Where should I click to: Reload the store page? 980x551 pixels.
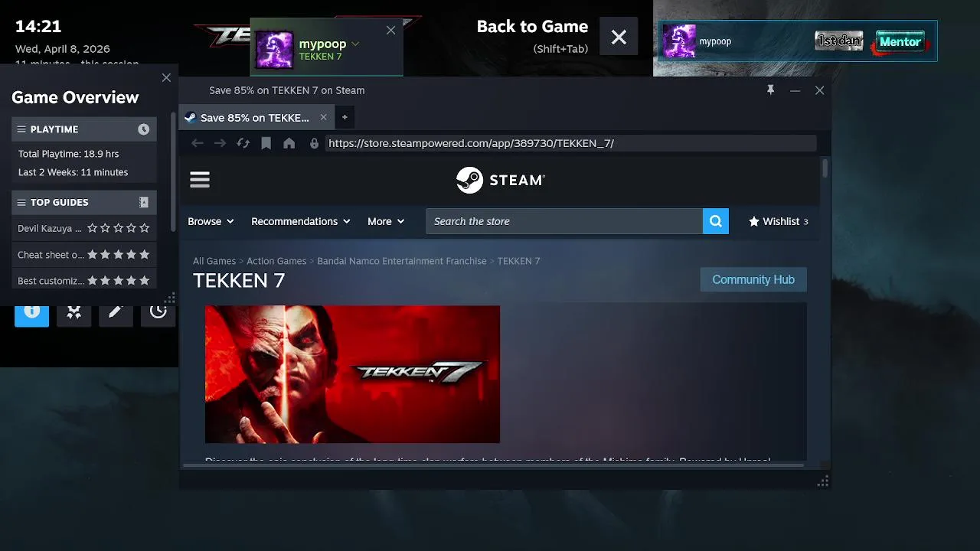pyautogui.click(x=243, y=143)
